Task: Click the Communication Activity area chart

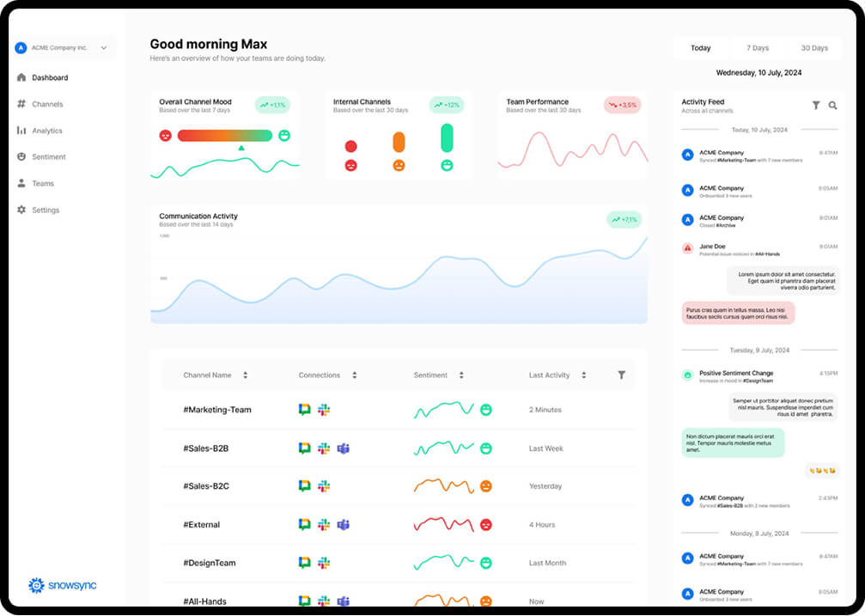Action: point(399,284)
